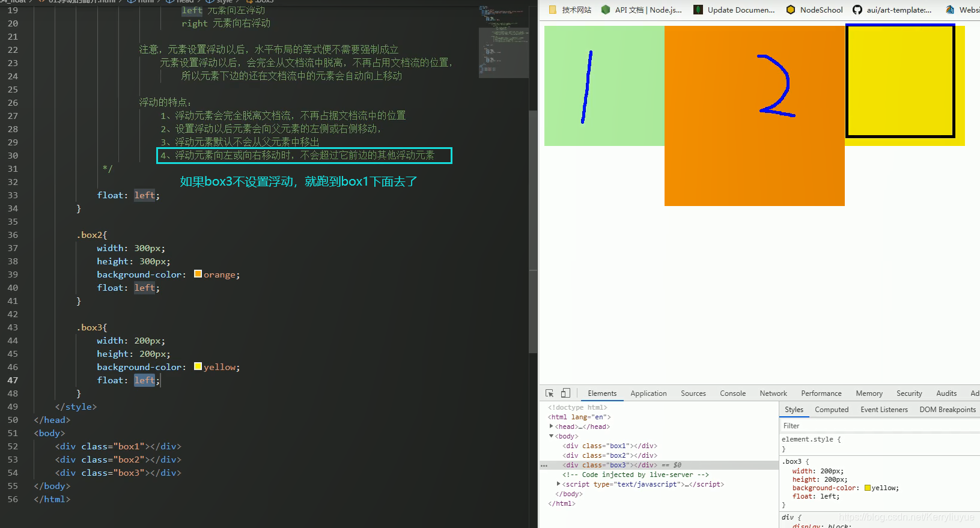
Task: Open the aui/art-template GitHub bookmark
Action: point(892,10)
